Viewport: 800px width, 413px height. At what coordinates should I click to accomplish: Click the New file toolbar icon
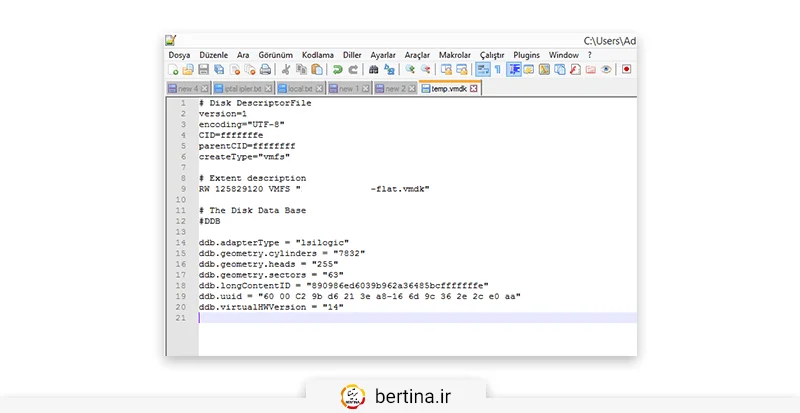click(x=173, y=70)
